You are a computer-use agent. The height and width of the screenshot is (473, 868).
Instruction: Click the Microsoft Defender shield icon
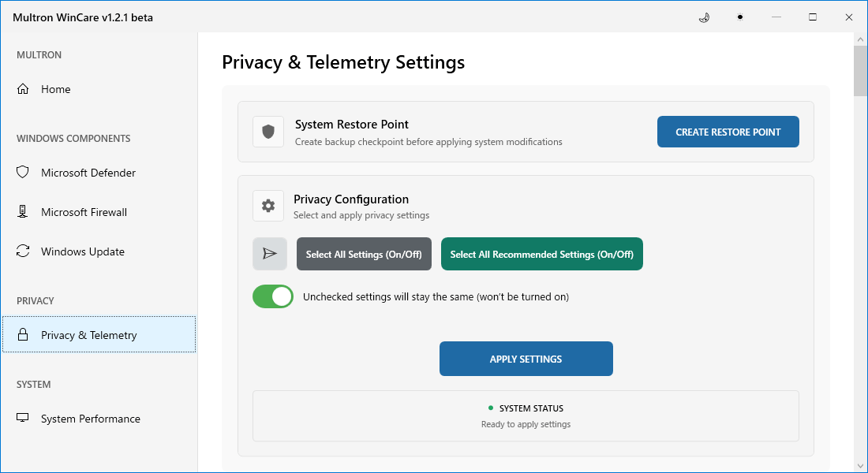23,173
